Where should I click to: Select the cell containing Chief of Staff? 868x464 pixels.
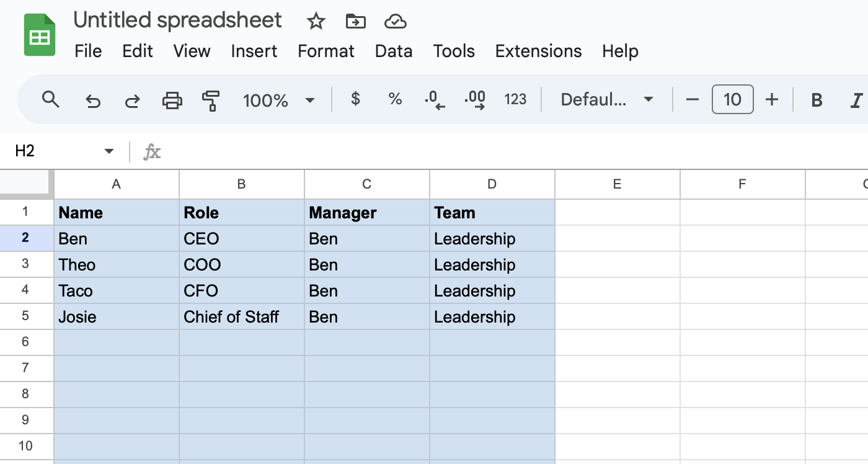242,316
